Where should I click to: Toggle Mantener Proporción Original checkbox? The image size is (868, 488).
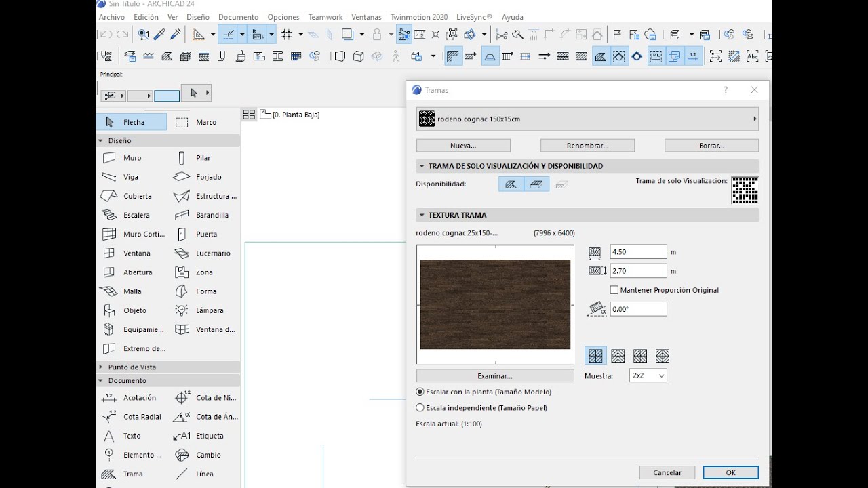click(x=614, y=290)
